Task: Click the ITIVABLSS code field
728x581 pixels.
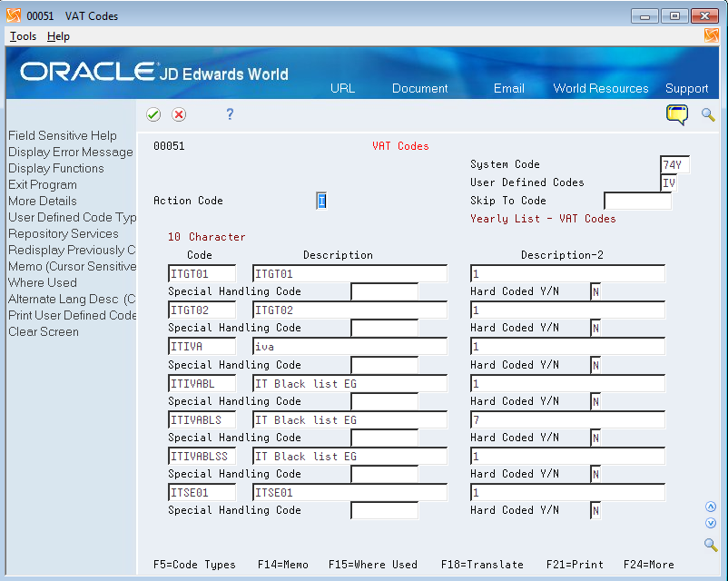Action: (202, 457)
